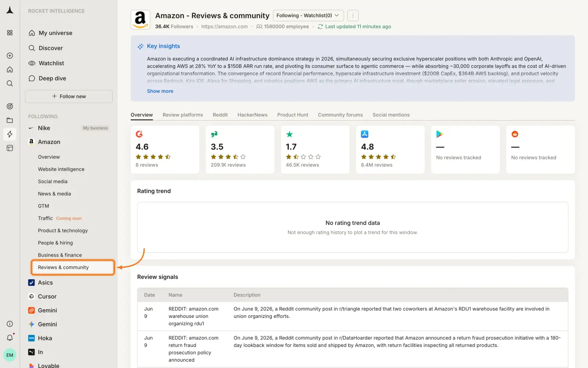Open the target icon in the rail
Viewport: 588px width, 368px height.
tap(10, 106)
